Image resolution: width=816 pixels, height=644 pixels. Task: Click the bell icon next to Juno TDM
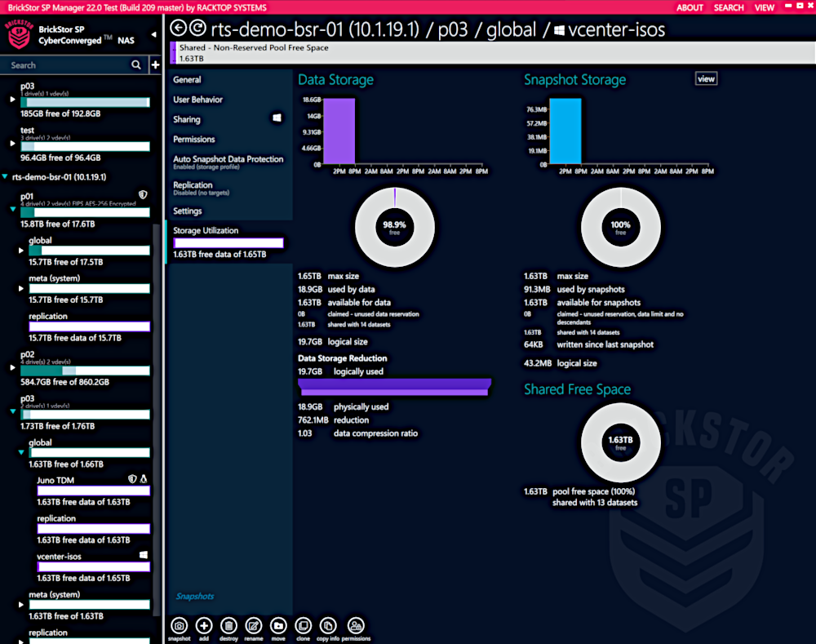click(x=144, y=478)
